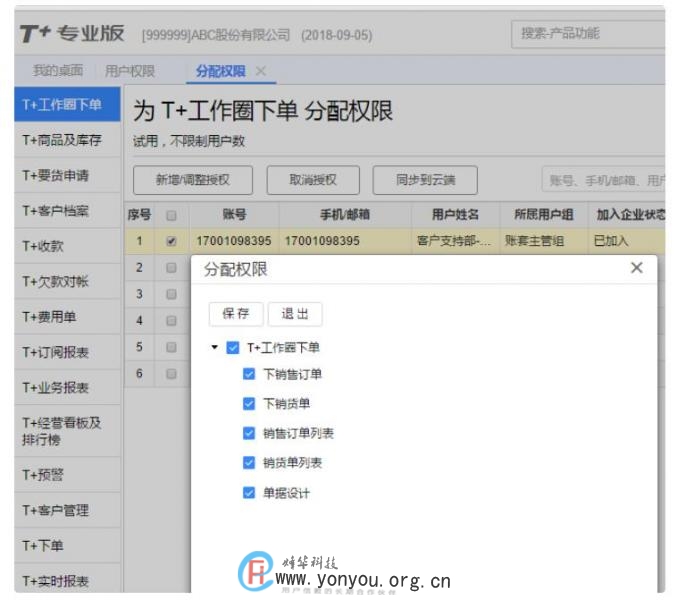Close the 分配权限 dialog with X
Image resolution: width=694 pixels, height=600 pixels.
point(636,267)
